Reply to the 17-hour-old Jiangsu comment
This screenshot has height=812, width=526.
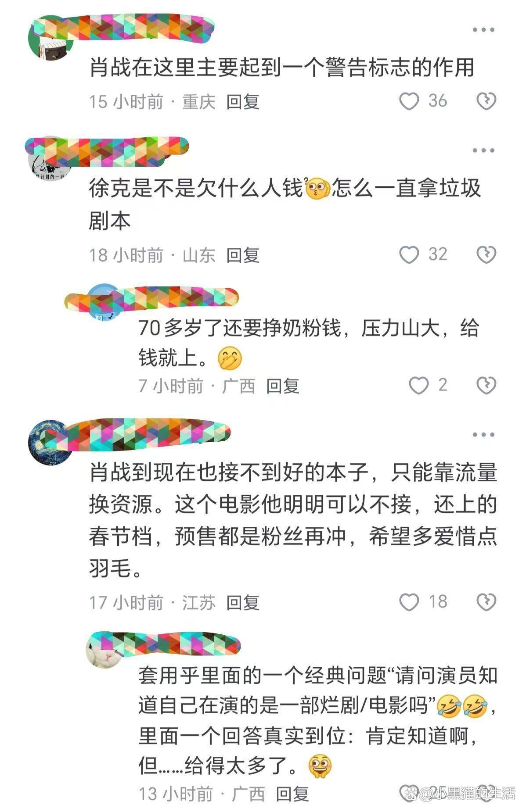[243, 603]
